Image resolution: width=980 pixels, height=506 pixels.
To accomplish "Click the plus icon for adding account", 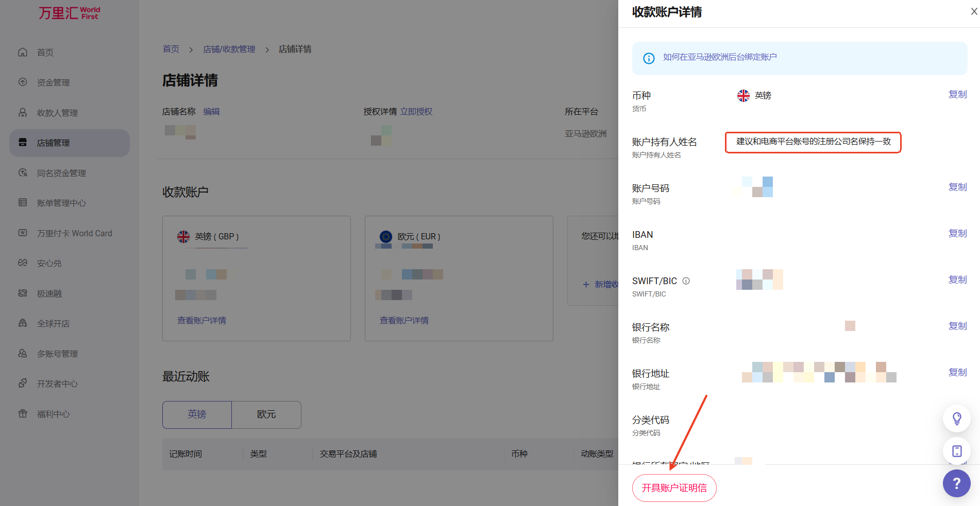I will point(586,284).
